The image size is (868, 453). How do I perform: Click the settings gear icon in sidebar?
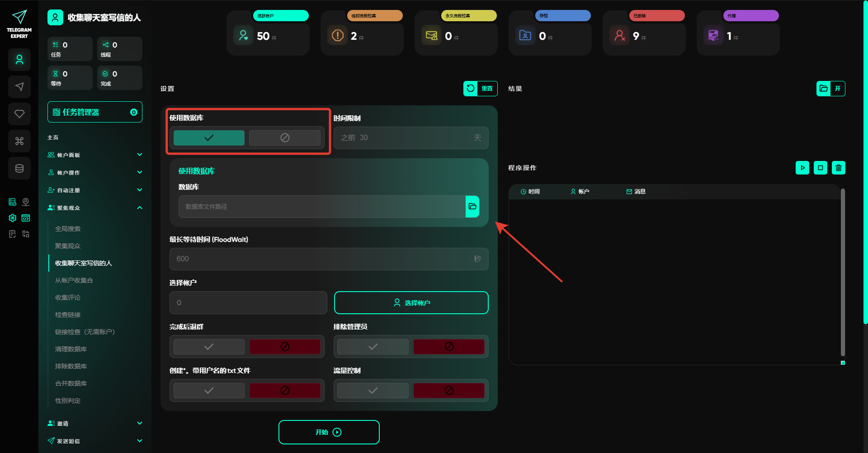tap(13, 218)
